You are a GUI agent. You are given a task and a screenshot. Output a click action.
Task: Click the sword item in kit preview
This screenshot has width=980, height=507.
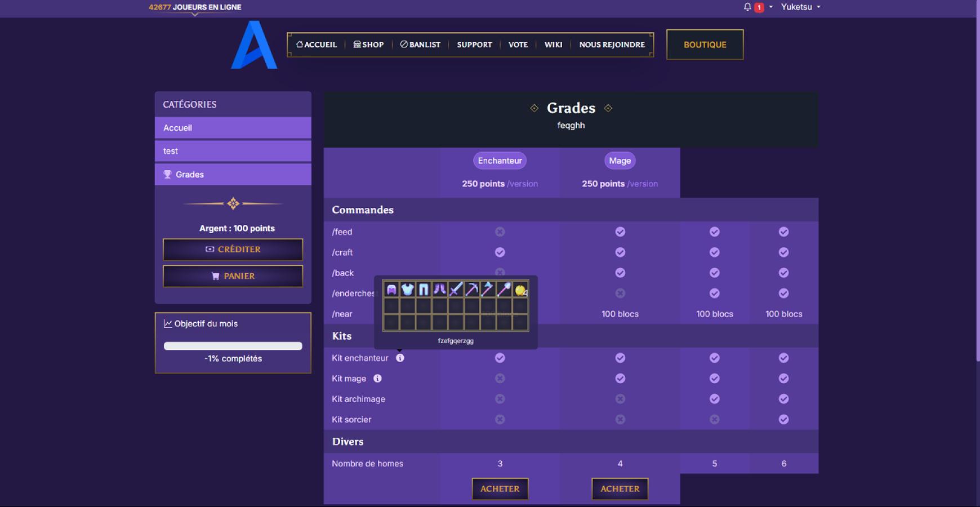[x=456, y=290]
